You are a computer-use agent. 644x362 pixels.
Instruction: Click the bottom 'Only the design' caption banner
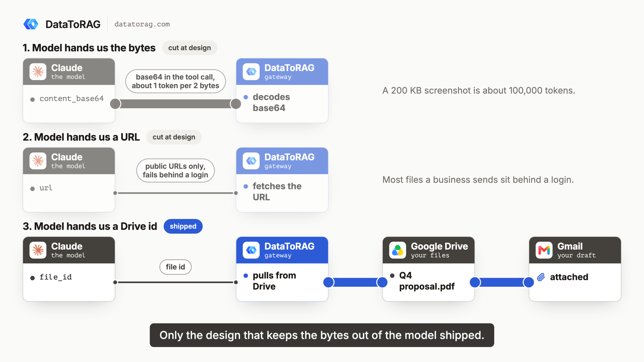click(x=322, y=335)
